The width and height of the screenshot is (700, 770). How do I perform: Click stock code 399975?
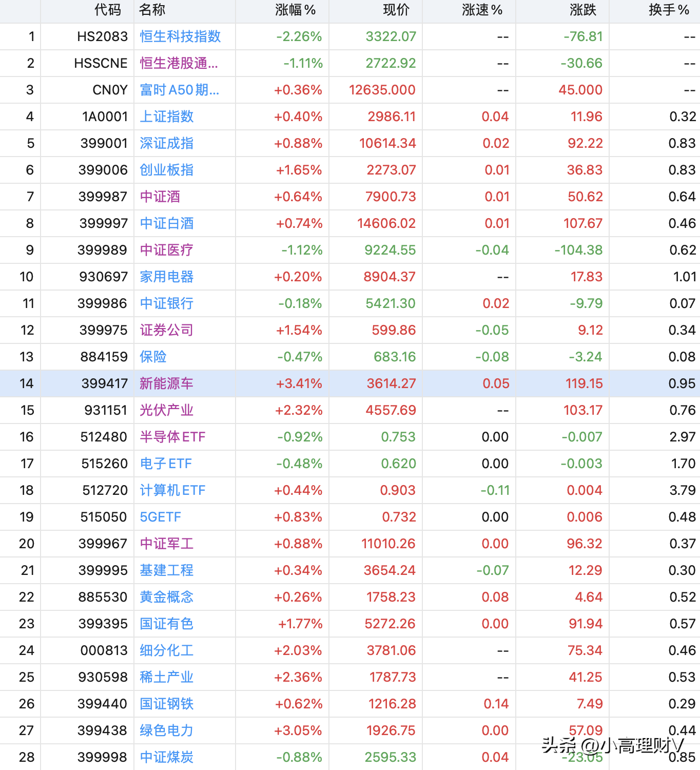103,330
